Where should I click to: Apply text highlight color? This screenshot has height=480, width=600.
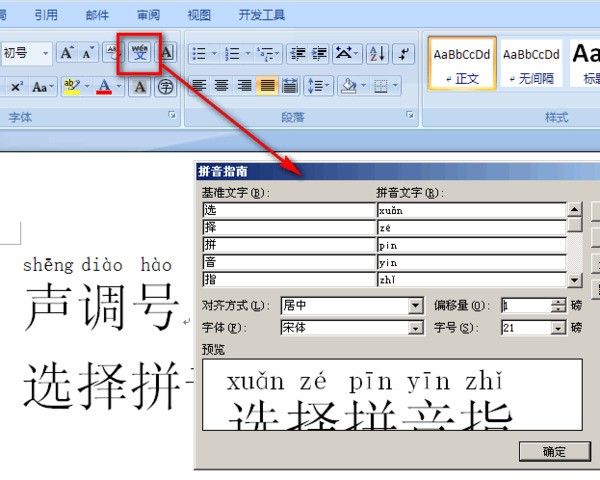click(70, 87)
